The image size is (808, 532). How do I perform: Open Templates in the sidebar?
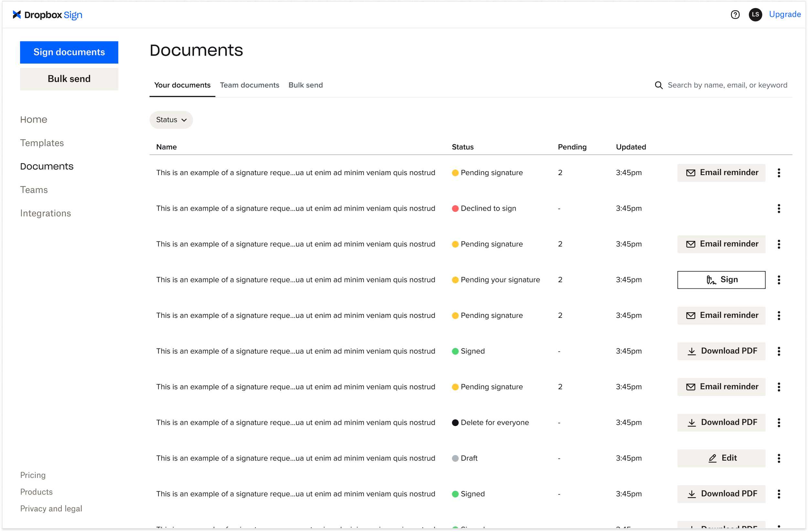(x=42, y=143)
